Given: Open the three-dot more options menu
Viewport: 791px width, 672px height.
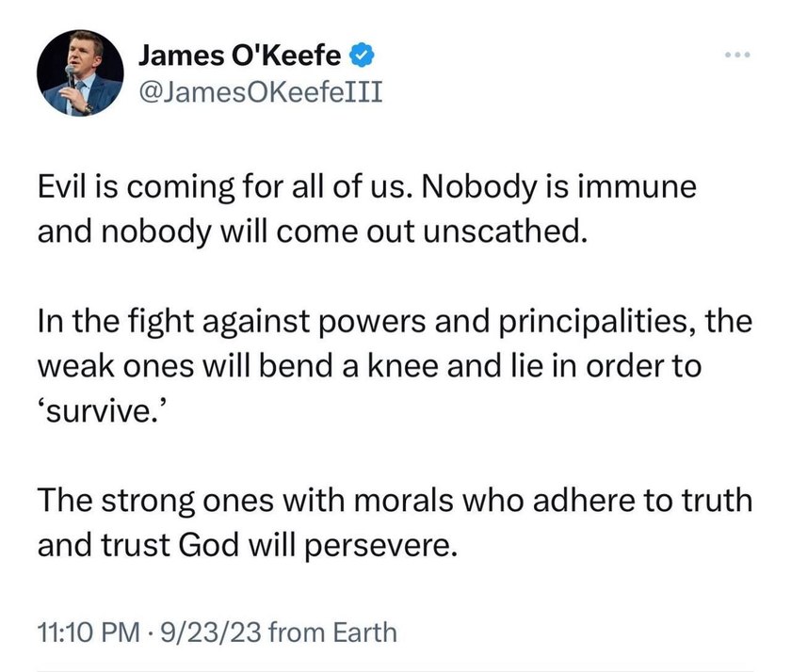Looking at the screenshot, I should coord(737,54).
